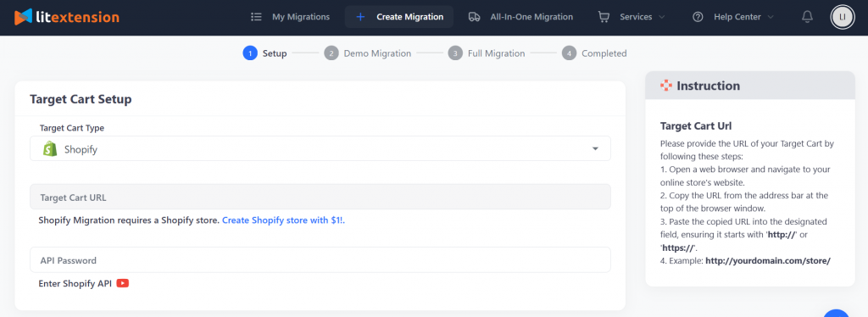This screenshot has height=317, width=868.
Task: Click the question mark Help Center icon
Action: point(698,17)
